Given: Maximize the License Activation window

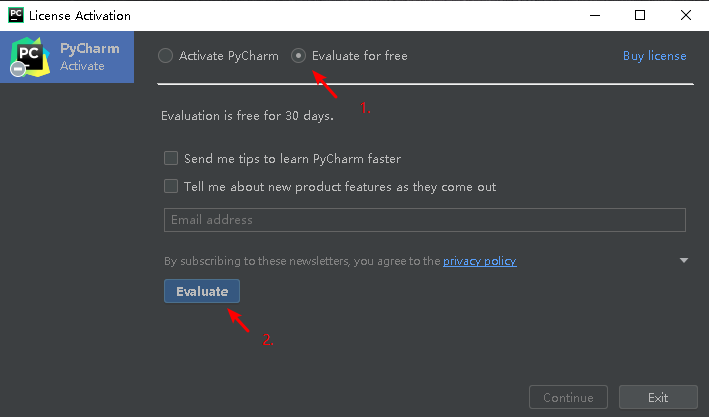Looking at the screenshot, I should pyautogui.click(x=640, y=16).
